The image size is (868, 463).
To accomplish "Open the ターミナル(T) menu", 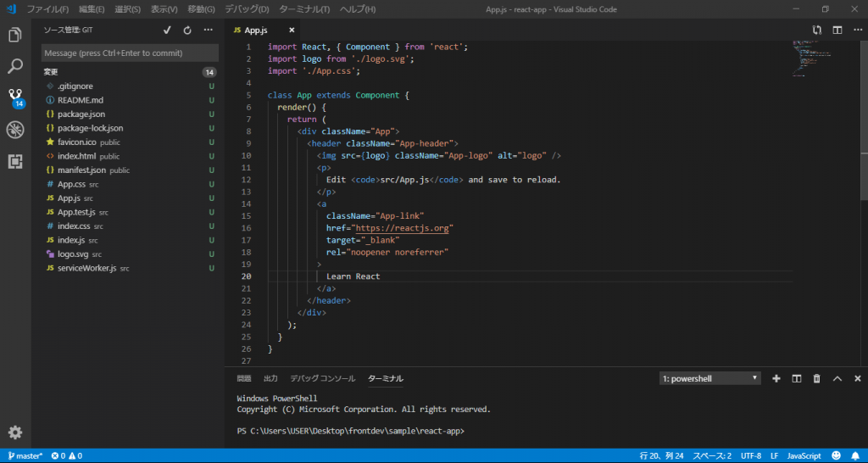I will 304,9.
